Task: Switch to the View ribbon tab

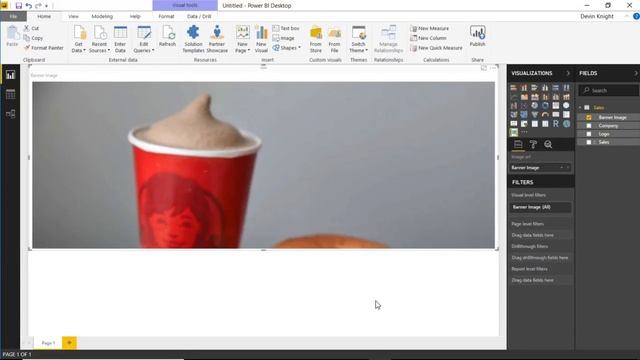Action: coord(73,16)
